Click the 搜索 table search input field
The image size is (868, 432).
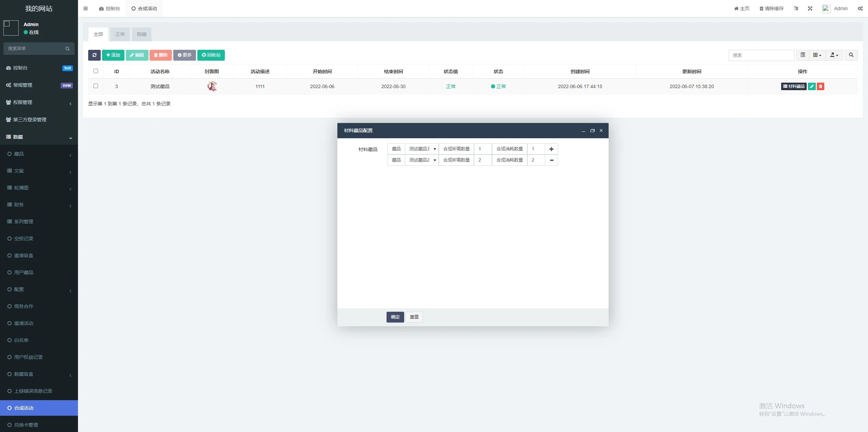click(761, 55)
